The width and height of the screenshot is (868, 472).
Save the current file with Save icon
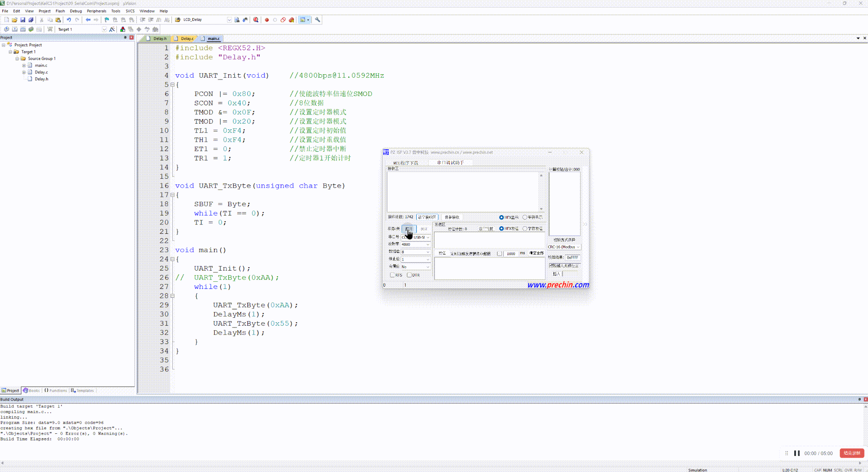[x=23, y=20]
